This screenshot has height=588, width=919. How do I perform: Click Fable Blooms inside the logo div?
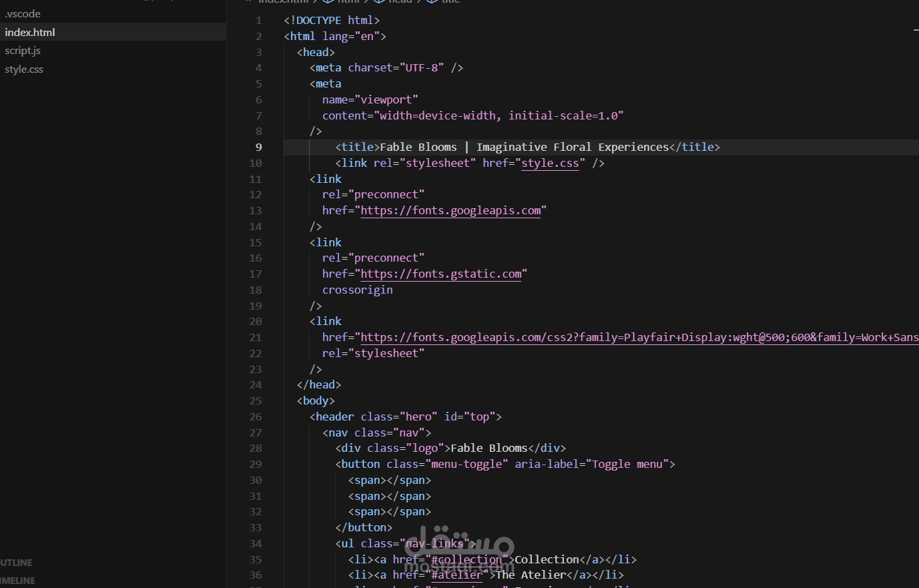tap(489, 448)
